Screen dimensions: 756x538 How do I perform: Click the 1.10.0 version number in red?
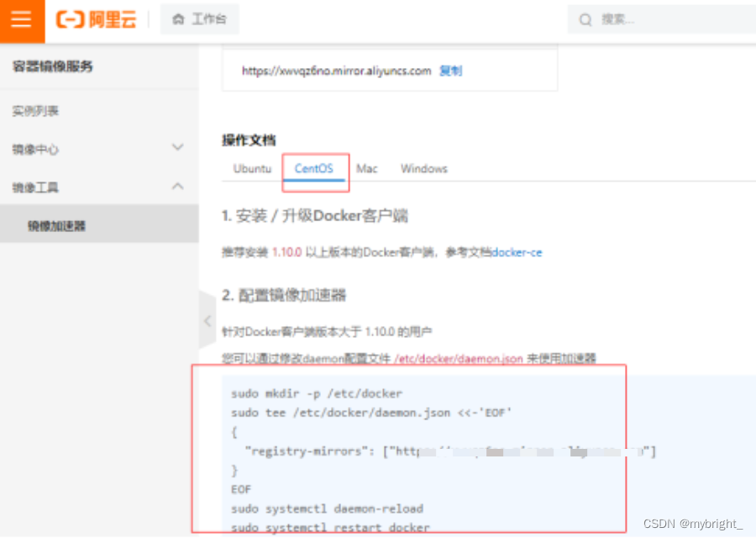(287, 252)
